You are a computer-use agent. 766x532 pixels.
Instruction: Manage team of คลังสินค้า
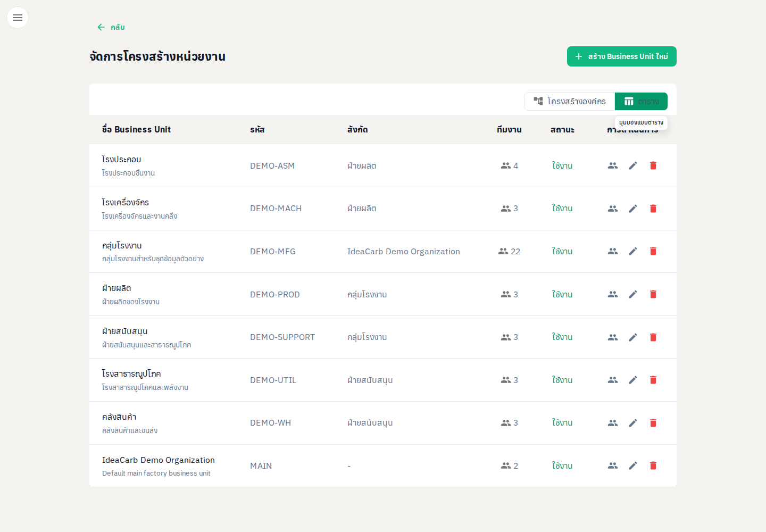[613, 423]
